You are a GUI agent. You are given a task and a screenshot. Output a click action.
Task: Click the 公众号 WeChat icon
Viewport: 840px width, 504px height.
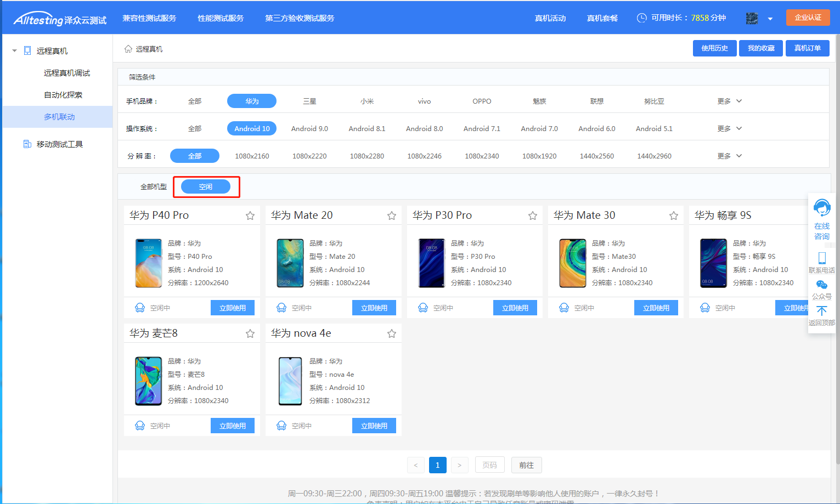click(822, 285)
